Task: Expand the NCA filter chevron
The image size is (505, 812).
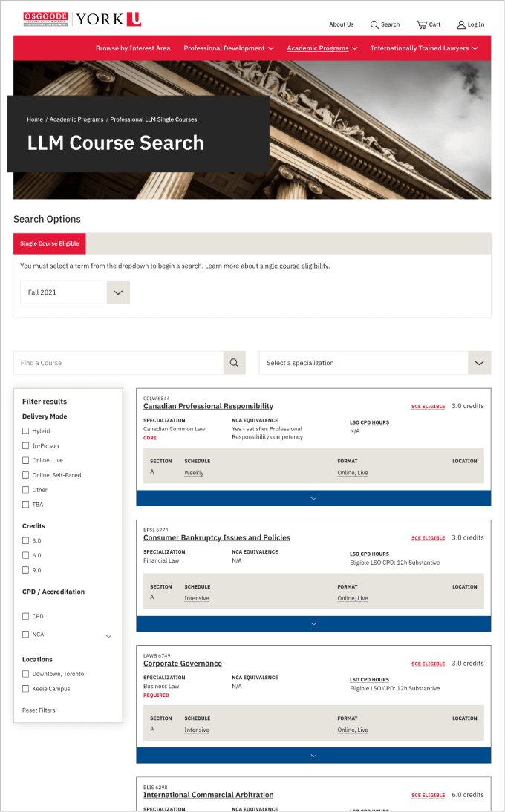Action: tap(108, 636)
